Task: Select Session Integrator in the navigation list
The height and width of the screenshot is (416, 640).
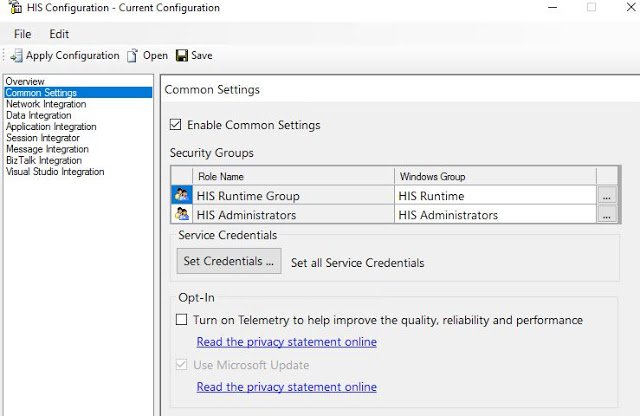Action: [x=43, y=138]
